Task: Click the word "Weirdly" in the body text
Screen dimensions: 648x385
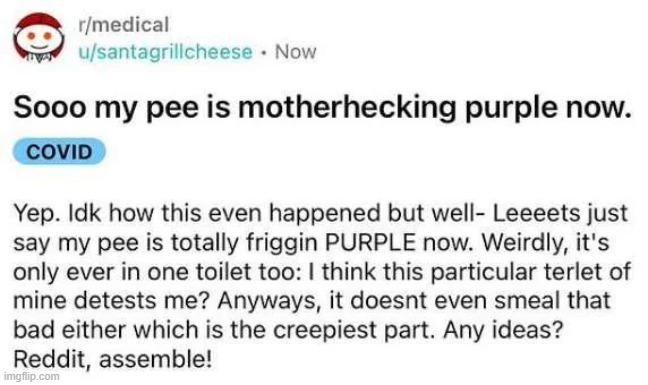Action: pyautogui.click(x=526, y=244)
